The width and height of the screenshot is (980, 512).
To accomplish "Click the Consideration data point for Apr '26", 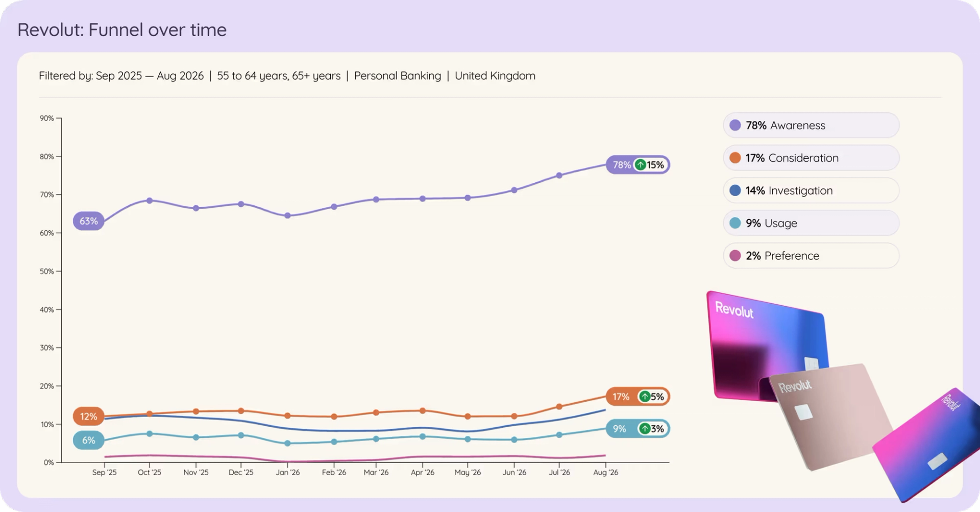I will [422, 410].
